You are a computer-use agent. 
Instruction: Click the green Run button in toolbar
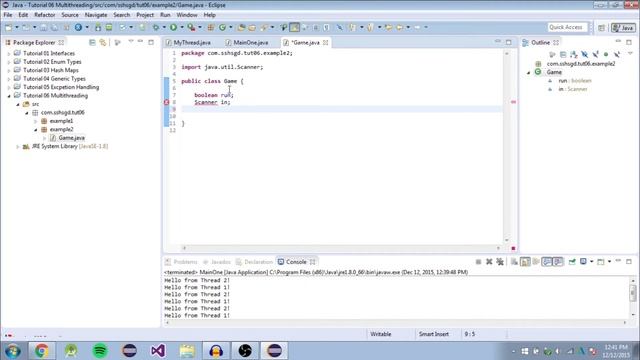pos(173,27)
